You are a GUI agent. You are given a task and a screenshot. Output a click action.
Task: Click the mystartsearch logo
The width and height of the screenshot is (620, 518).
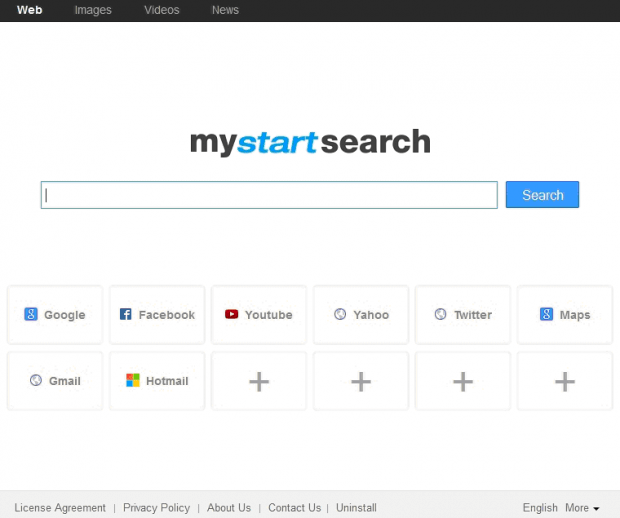[310, 142]
